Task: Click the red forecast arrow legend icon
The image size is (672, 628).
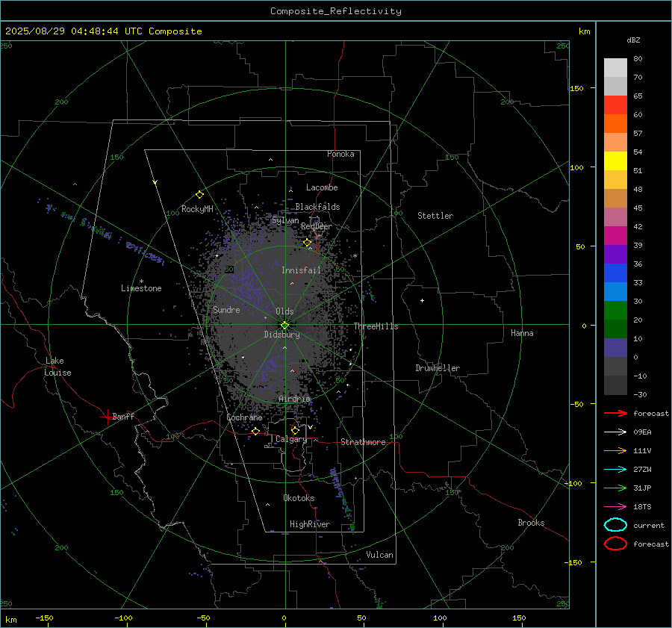Action: (x=615, y=413)
